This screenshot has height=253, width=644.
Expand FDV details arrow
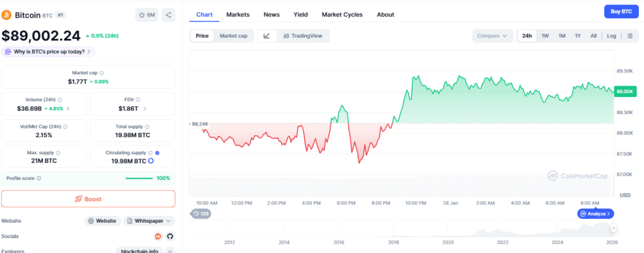click(x=145, y=109)
